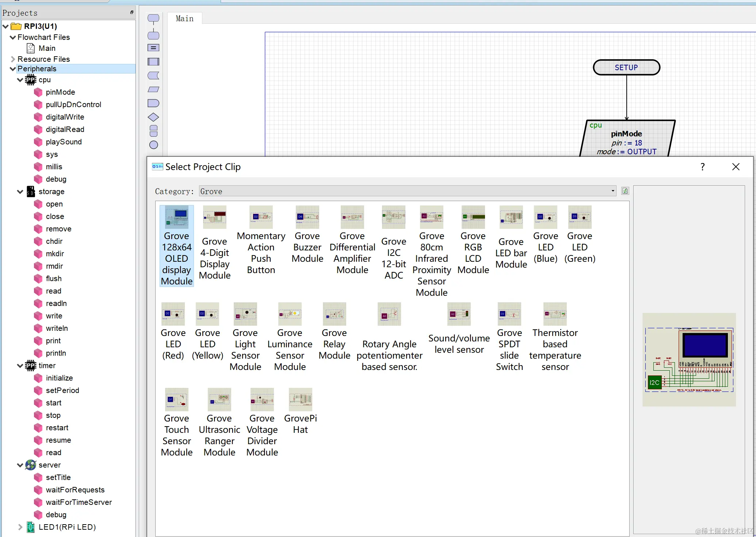Switch to the Main flowchart tab

point(184,19)
